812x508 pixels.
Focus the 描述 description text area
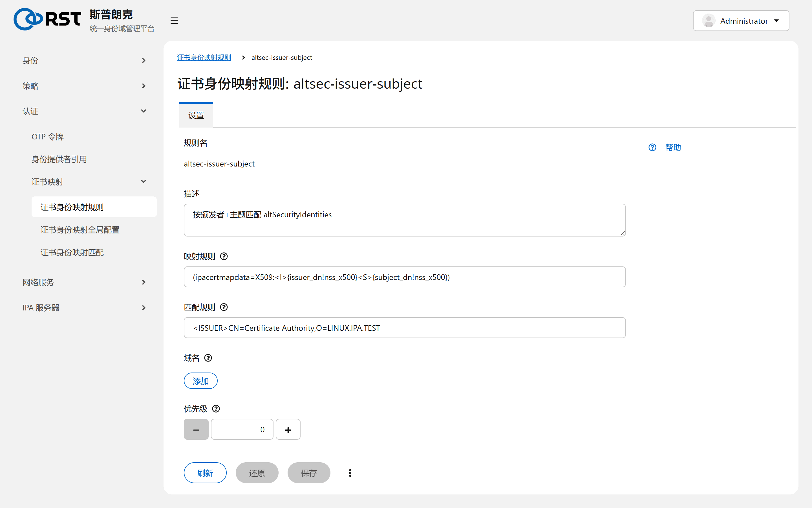pyautogui.click(x=405, y=220)
